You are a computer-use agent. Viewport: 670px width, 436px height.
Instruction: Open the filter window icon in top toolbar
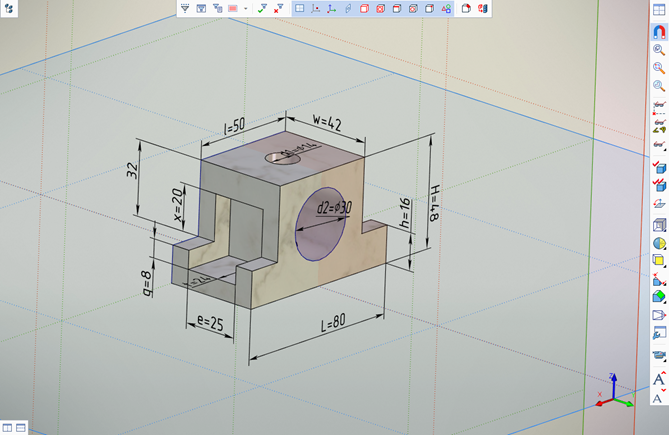pyautogui.click(x=201, y=8)
